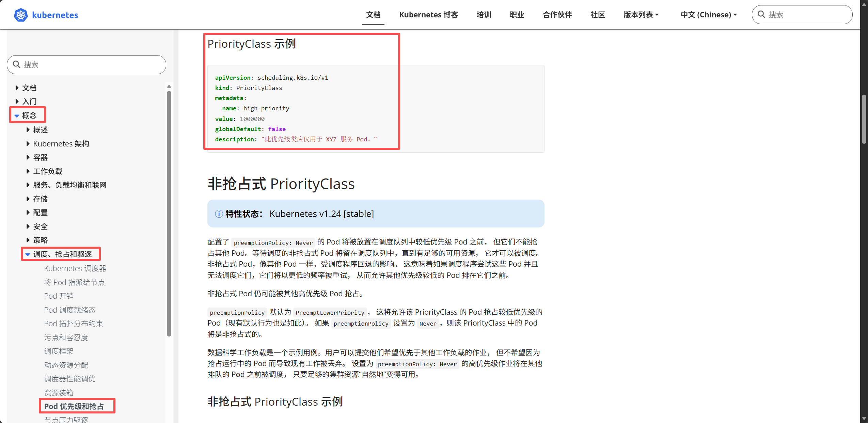Click the value 1000000 in YAML
868x423 pixels.
coord(252,119)
